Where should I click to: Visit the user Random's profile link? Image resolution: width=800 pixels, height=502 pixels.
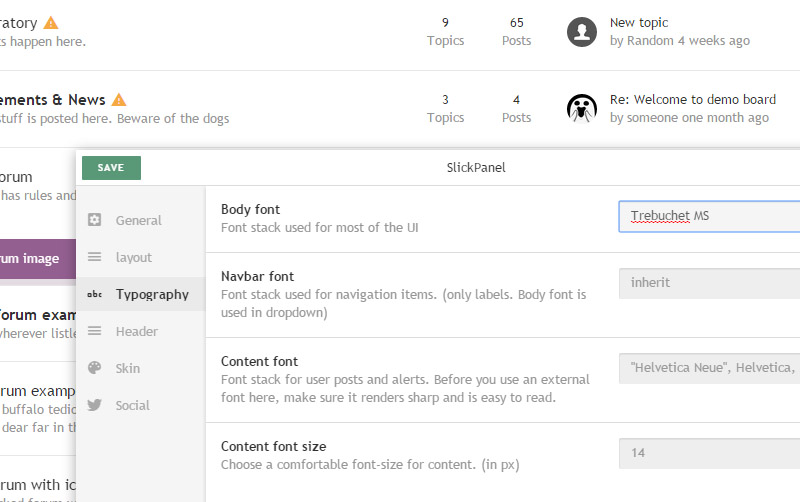tap(650, 41)
